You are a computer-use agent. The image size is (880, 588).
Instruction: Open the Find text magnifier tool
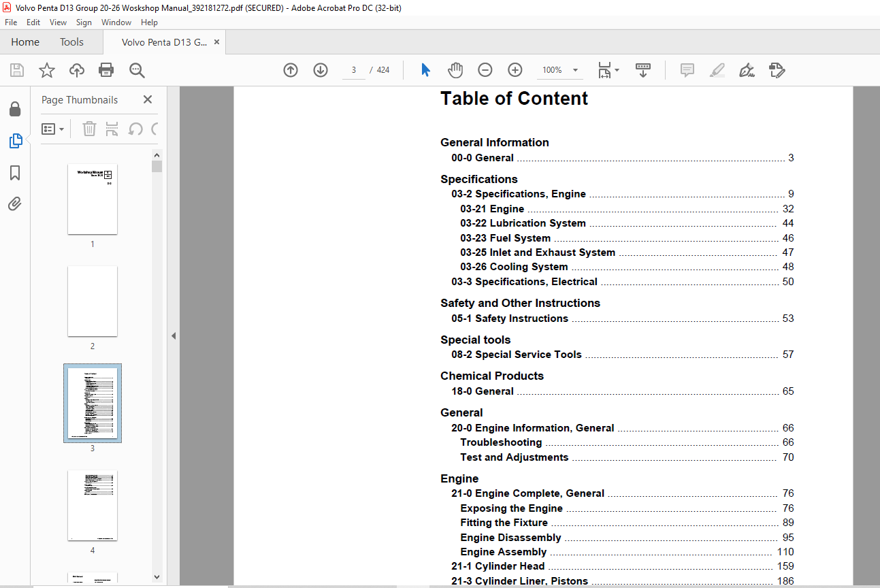tap(137, 70)
